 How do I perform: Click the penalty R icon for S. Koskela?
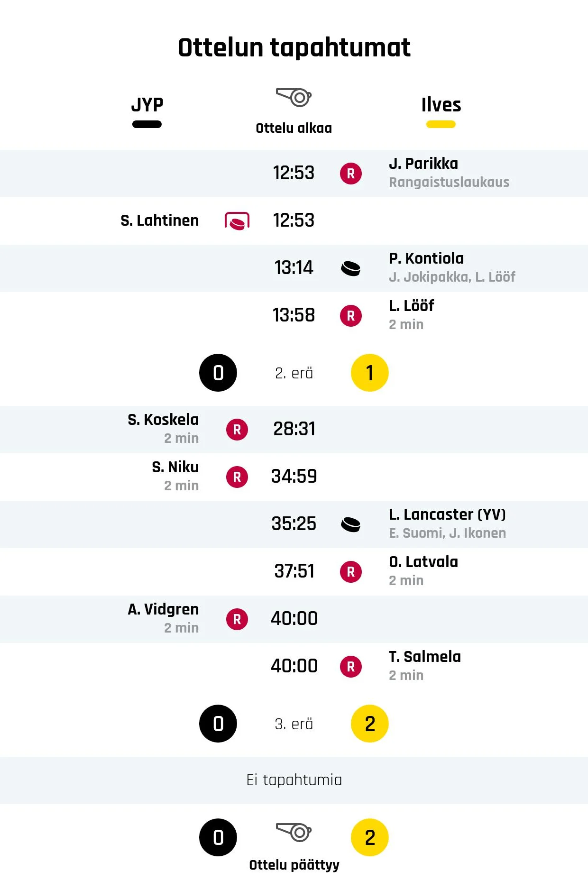point(237,430)
